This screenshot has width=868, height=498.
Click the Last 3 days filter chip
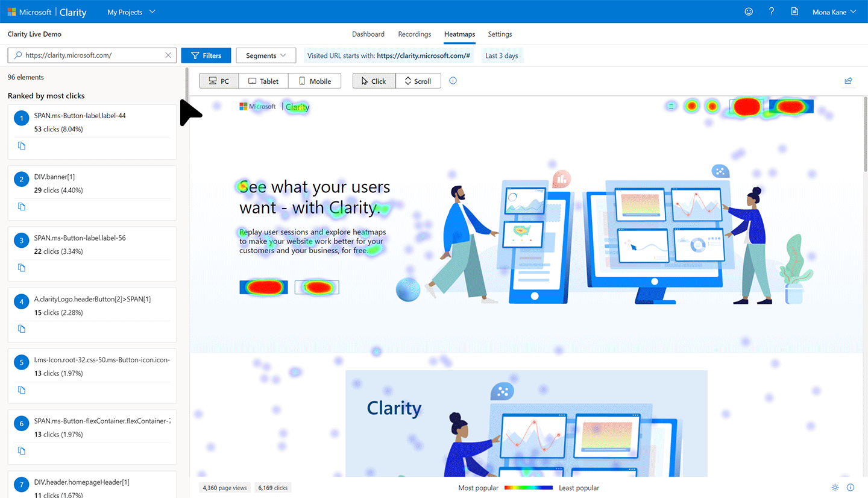(x=502, y=55)
